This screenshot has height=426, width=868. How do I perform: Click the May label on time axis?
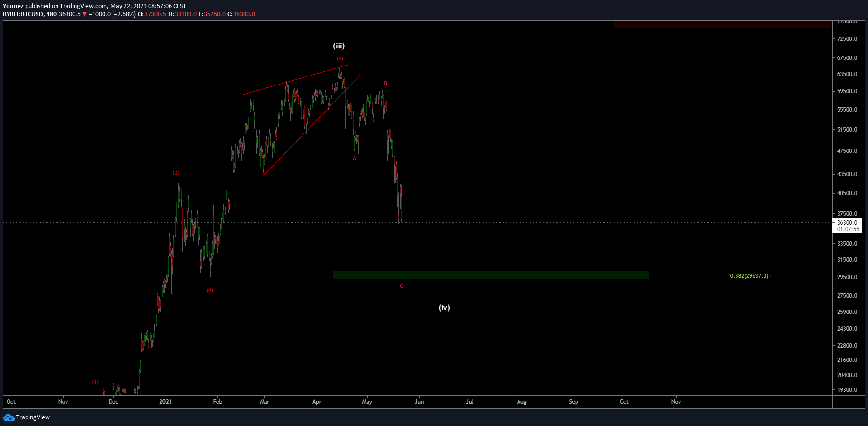click(x=367, y=402)
